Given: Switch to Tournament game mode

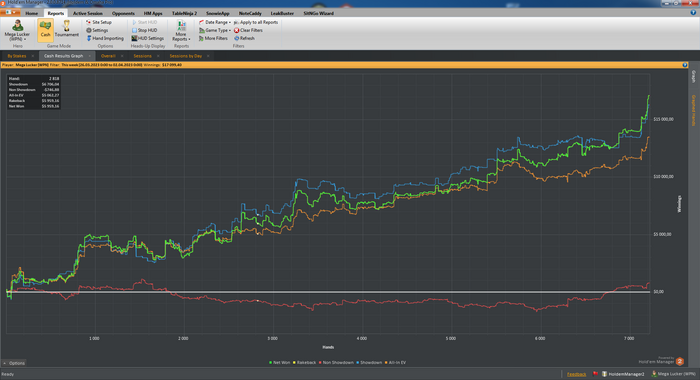Looking at the screenshot, I should click(67, 29).
